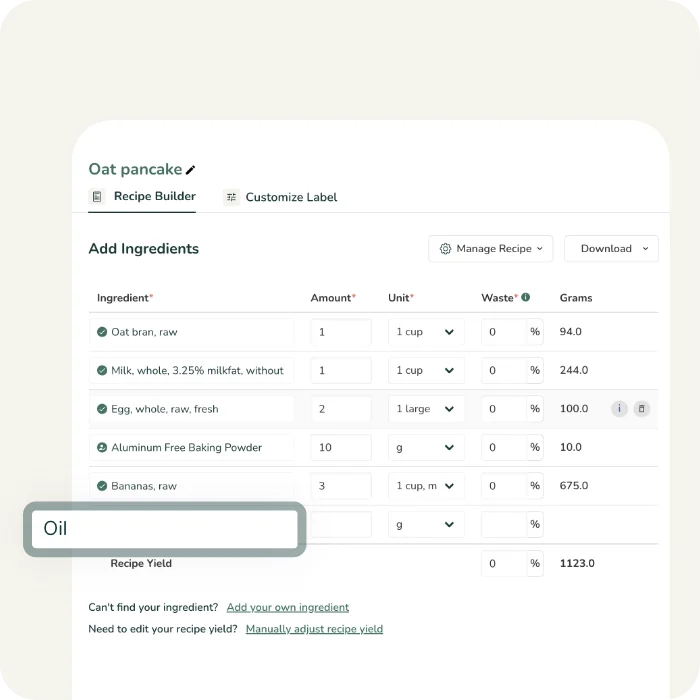Viewport: 700px width, 700px height.
Task: Click the pencil icon beside Oat pancake
Action: pyautogui.click(x=191, y=170)
